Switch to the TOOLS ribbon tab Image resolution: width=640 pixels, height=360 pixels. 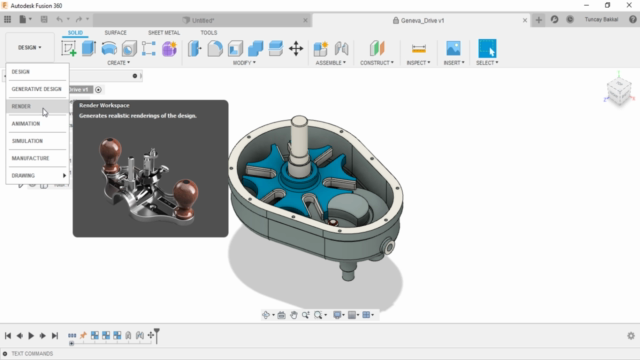click(209, 33)
